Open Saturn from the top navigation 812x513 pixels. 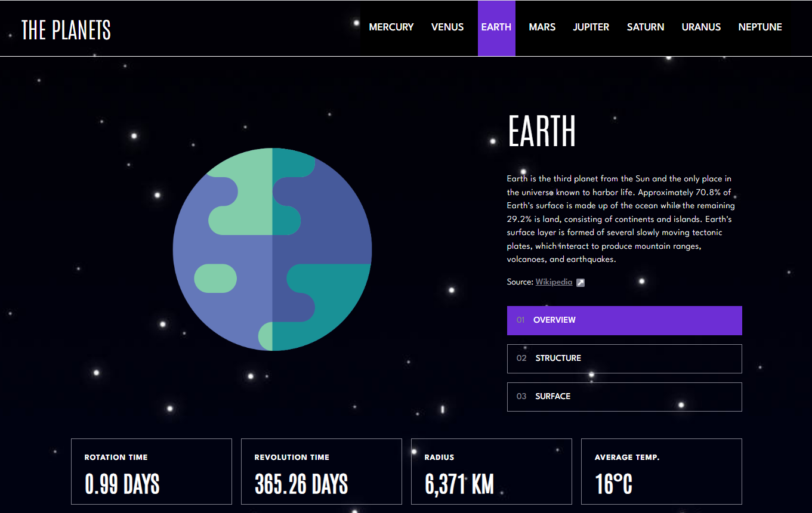(646, 27)
